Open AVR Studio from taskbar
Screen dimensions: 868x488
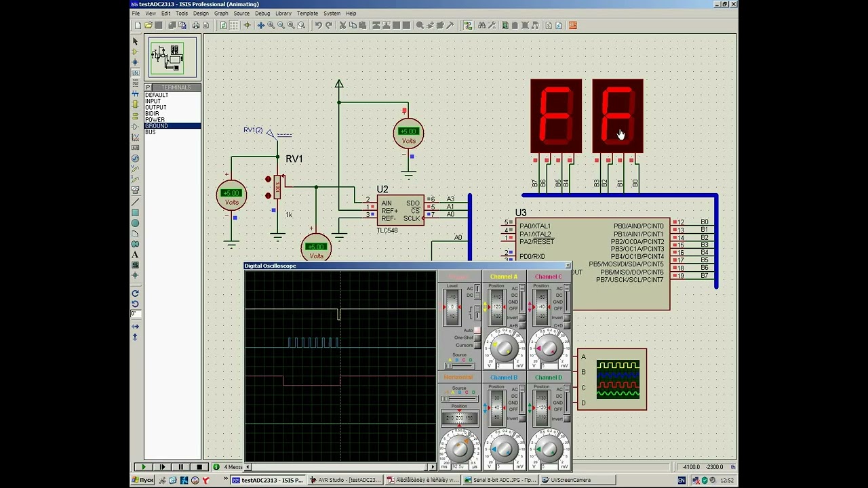(346, 480)
